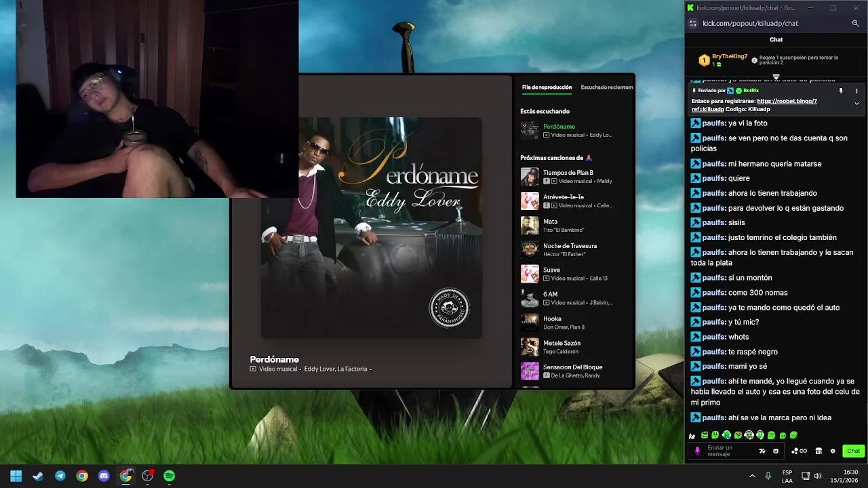
Task: Click the kick.com address bar URL
Action: click(x=750, y=23)
